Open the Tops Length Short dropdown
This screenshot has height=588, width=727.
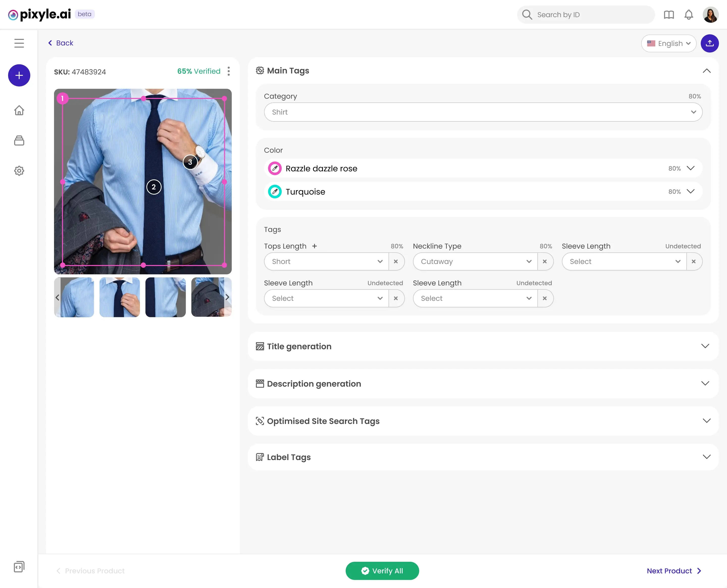point(327,261)
